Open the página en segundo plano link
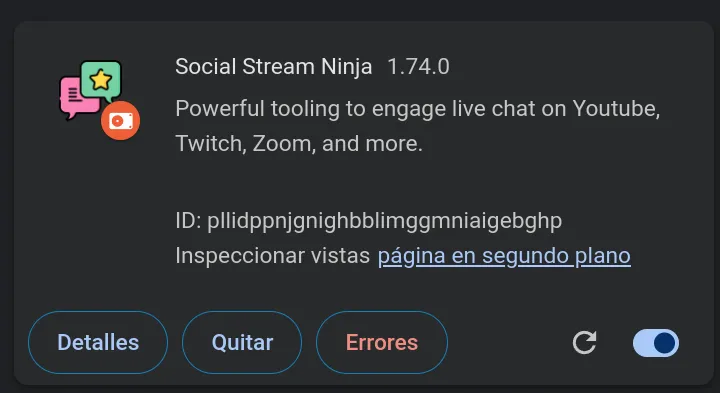Image resolution: width=720 pixels, height=393 pixels. (x=504, y=256)
